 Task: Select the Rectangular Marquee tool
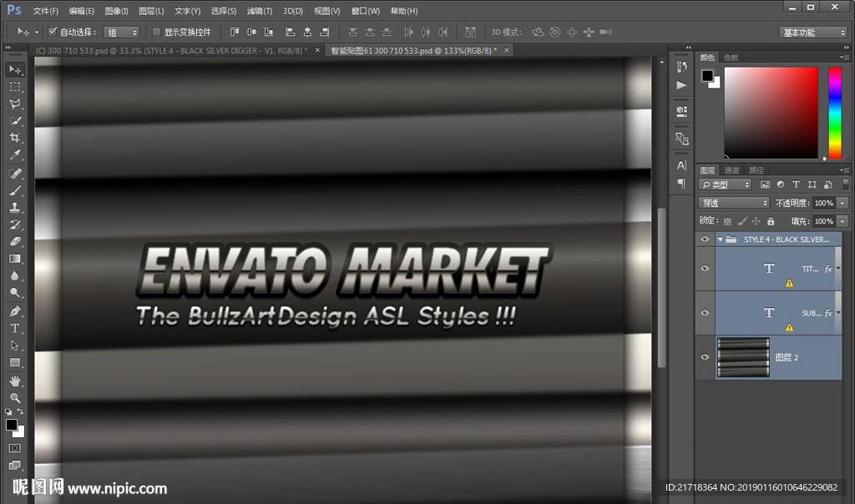pos(15,87)
